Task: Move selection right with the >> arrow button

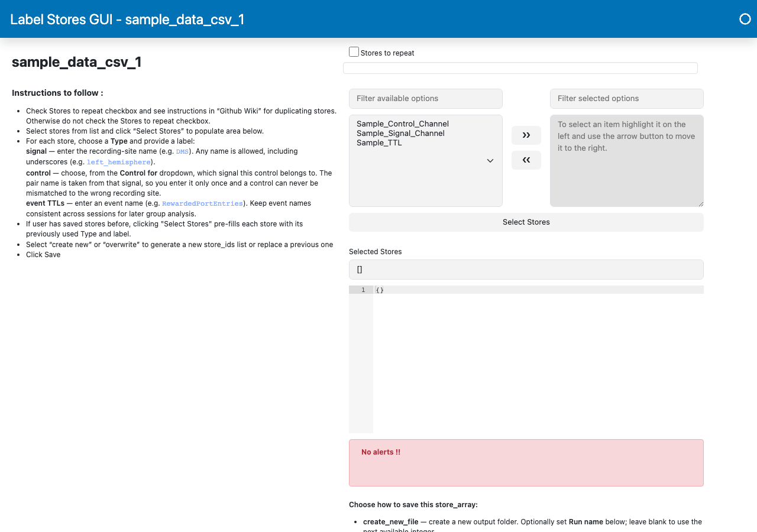Action: point(526,135)
